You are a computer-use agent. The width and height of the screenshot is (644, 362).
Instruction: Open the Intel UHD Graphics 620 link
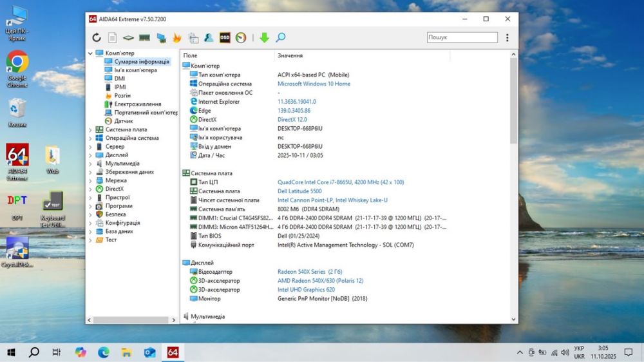pos(306,290)
